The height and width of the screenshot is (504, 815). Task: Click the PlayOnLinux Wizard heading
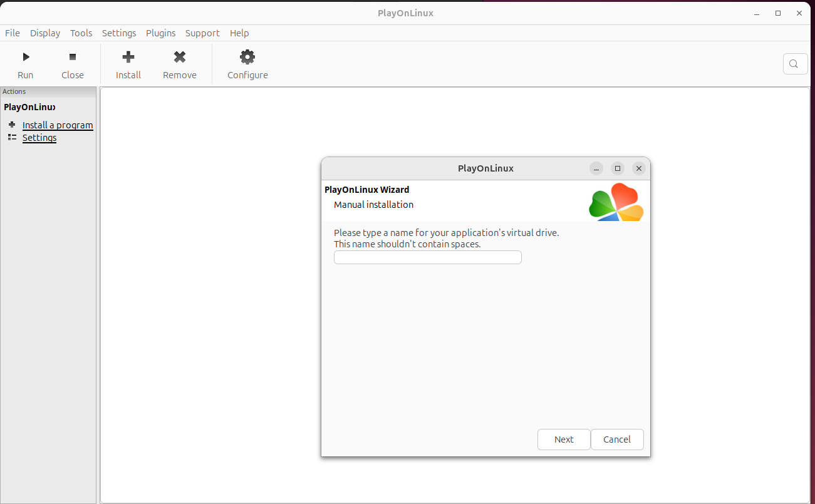point(367,190)
